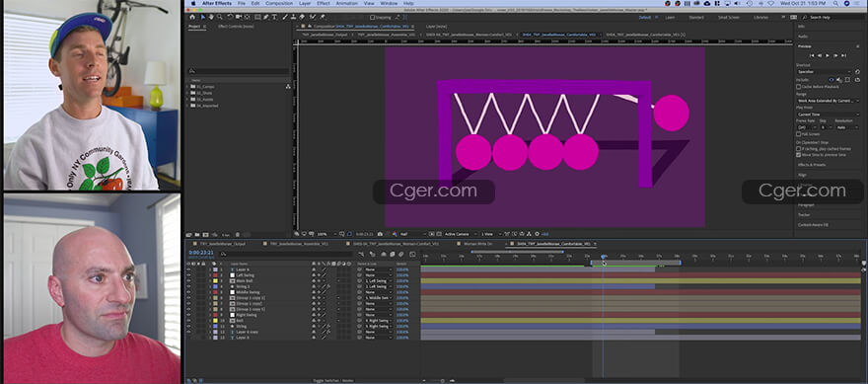Click the Main Ball yellow label color
This screenshot has height=384, width=868.
coord(215,281)
